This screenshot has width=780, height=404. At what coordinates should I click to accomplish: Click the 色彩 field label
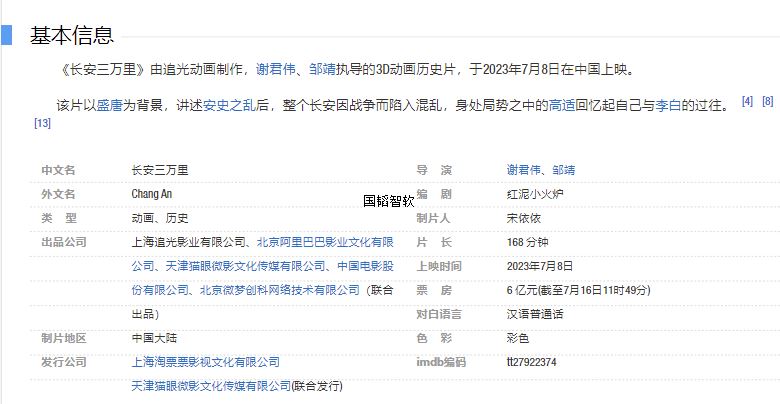click(434, 338)
